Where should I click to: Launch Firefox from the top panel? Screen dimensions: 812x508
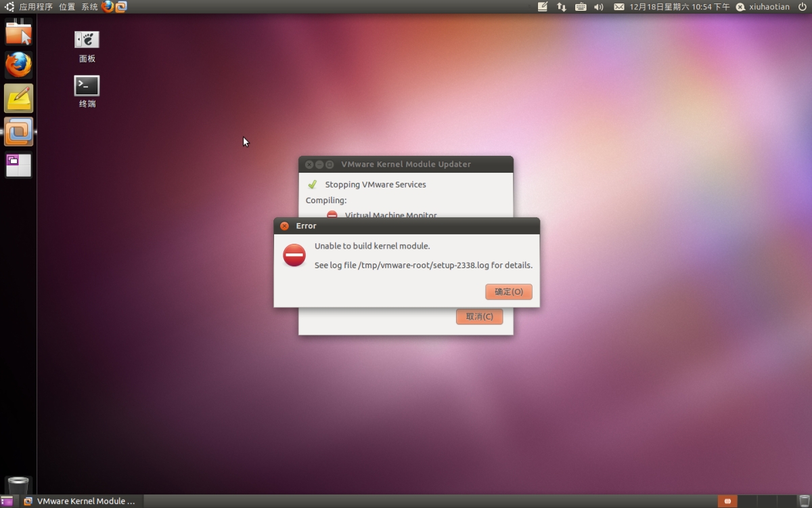[x=108, y=7]
